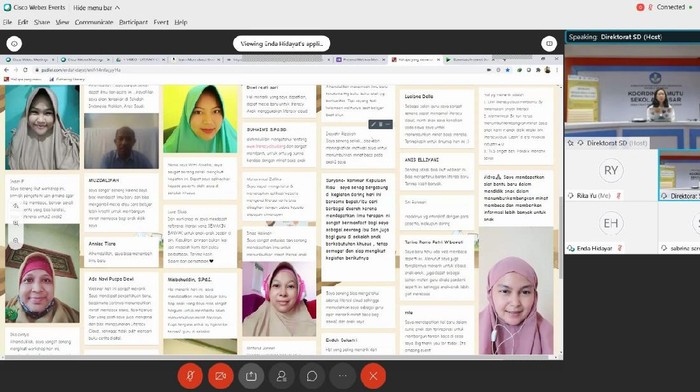
Task: Open the File menu
Action: pyautogui.click(x=7, y=22)
